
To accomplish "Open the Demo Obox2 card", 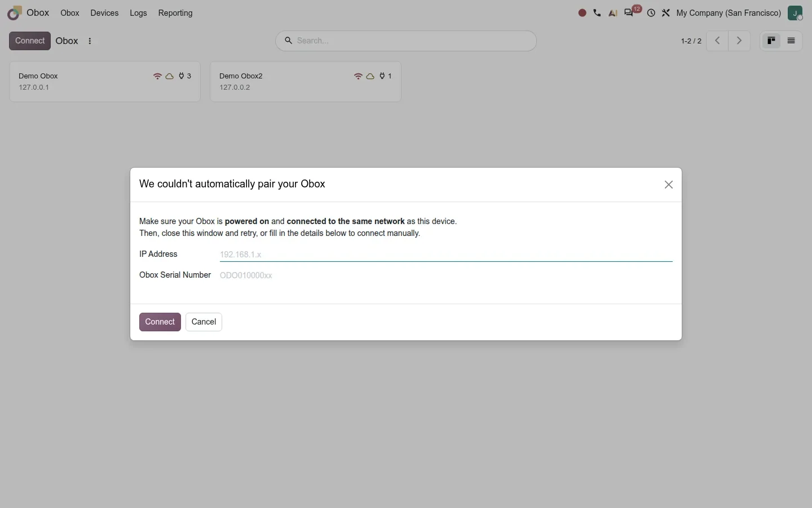I will tap(306, 82).
